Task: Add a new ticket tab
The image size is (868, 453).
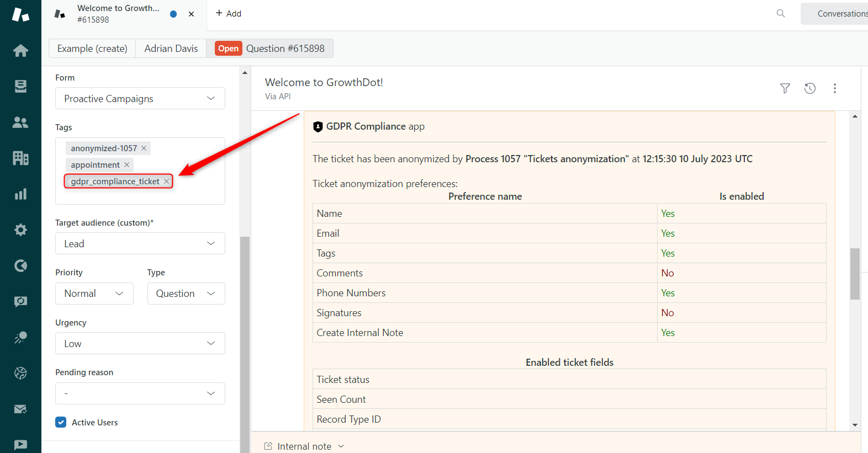Action: click(229, 13)
